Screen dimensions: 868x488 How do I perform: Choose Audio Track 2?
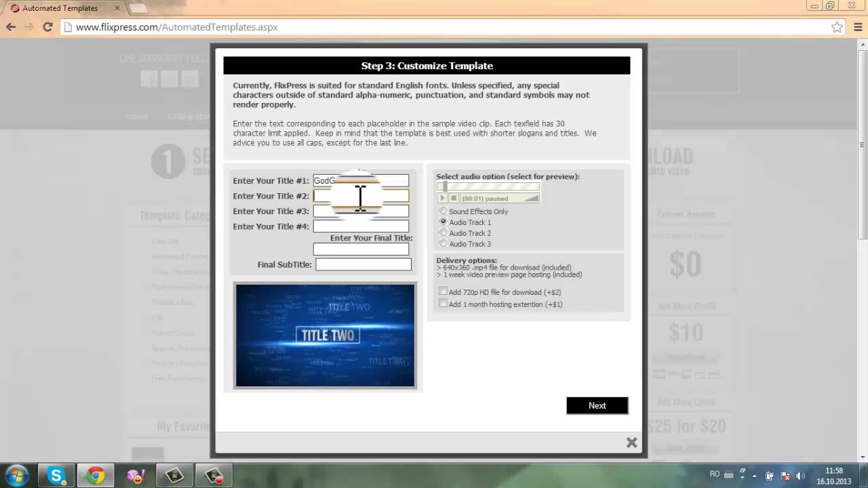point(443,232)
